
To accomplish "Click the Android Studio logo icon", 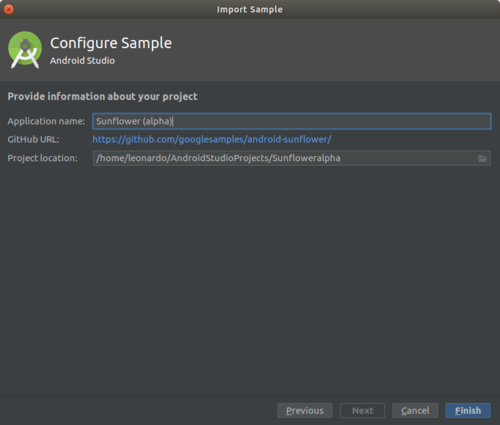I will (25, 50).
